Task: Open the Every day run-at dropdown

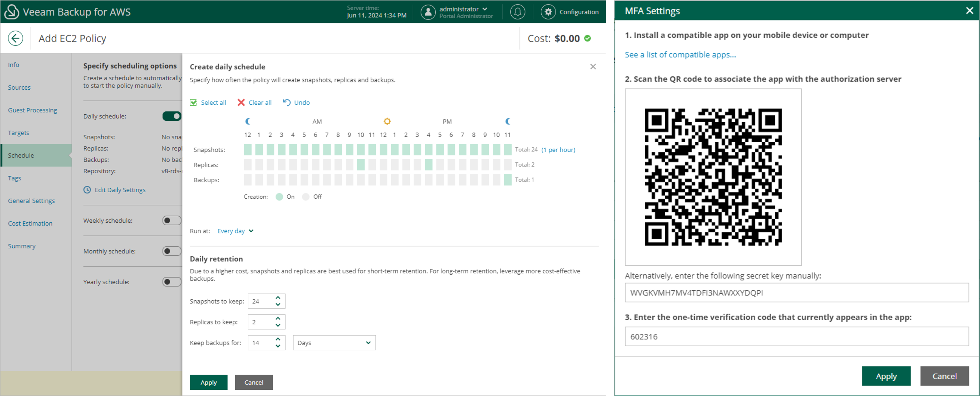Action: (x=235, y=231)
